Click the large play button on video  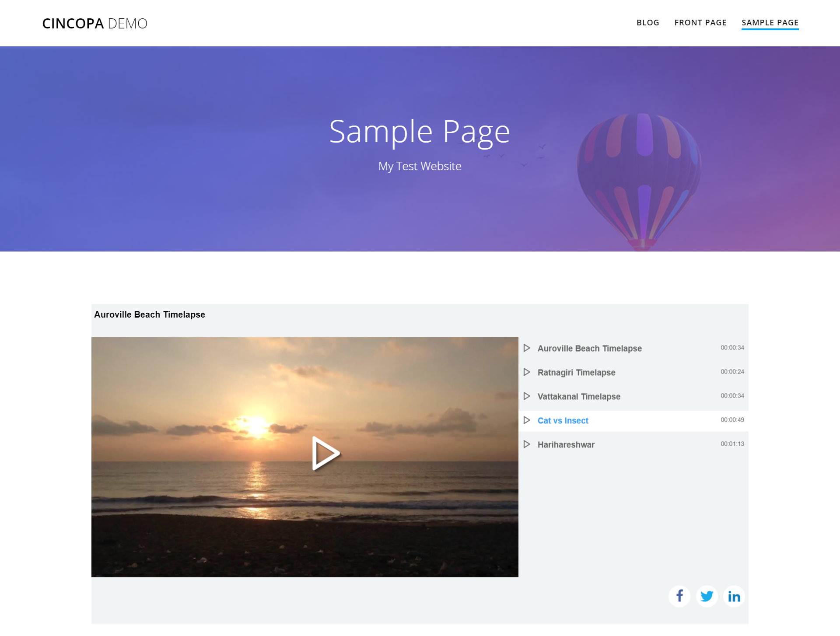[325, 453]
